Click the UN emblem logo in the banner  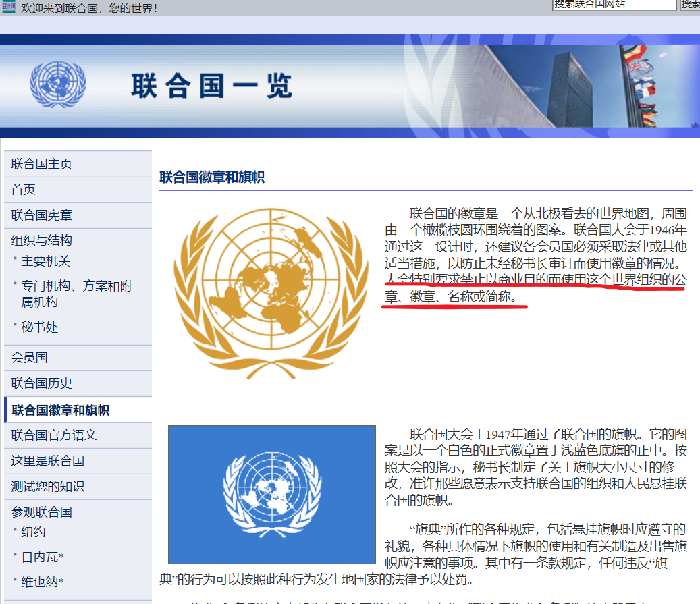(58, 84)
